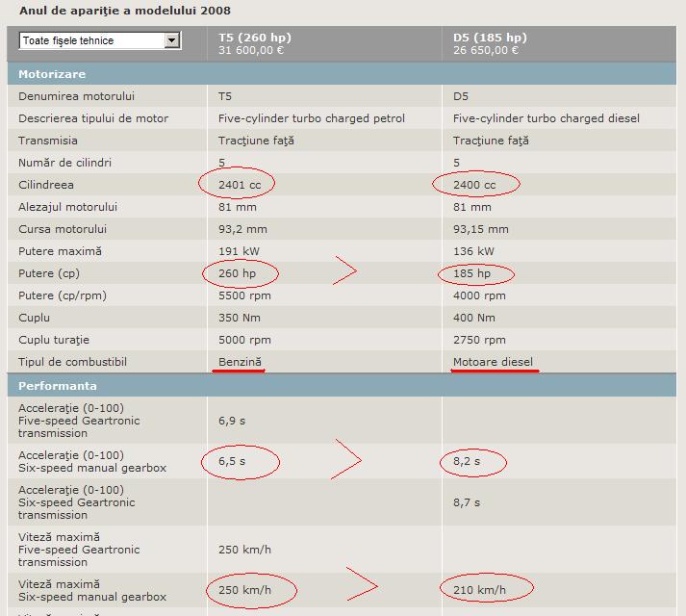Click the '4000 rpm' value
The height and width of the screenshot is (616, 686).
click(x=479, y=295)
